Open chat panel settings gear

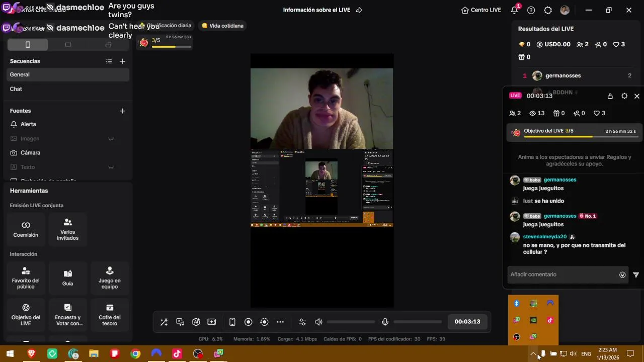point(624,96)
